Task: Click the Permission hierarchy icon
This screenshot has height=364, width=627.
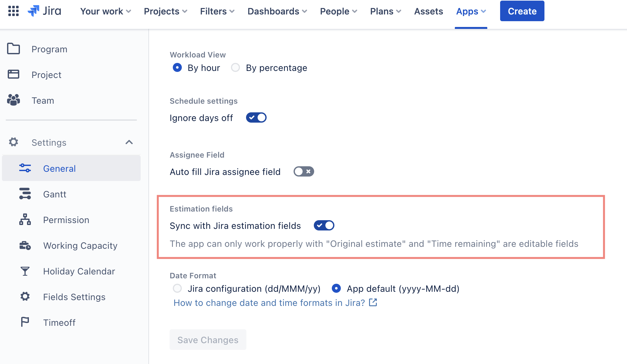Action: click(x=25, y=220)
